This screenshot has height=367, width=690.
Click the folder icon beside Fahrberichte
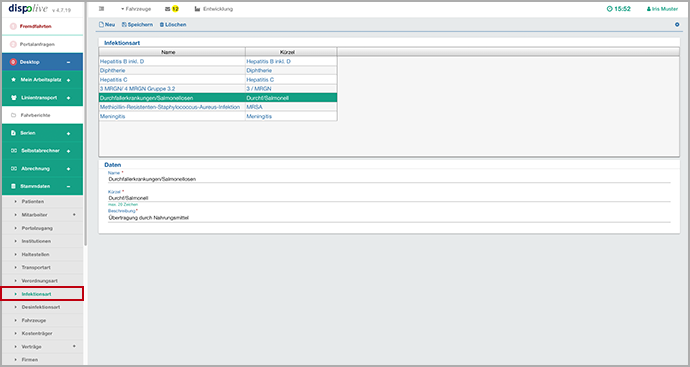[13, 115]
